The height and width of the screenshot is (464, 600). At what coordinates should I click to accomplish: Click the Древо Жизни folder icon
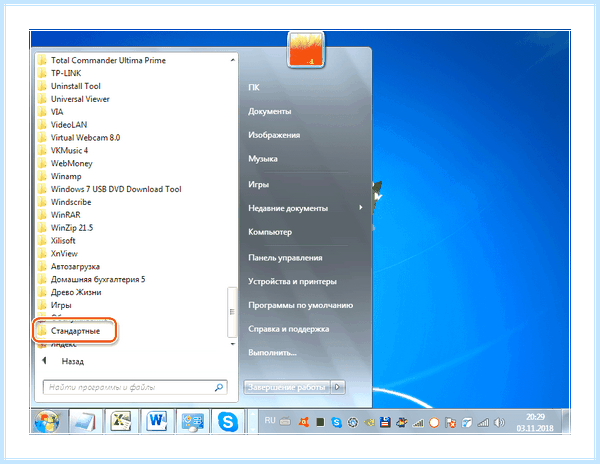pyautogui.click(x=42, y=292)
